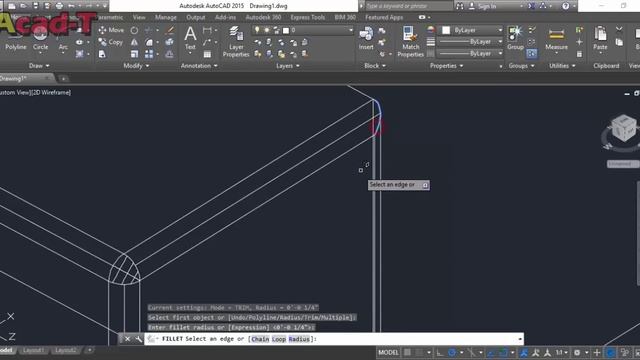This screenshot has height=360, width=640.
Task: Toggle grid display in status bar
Action: (407, 352)
